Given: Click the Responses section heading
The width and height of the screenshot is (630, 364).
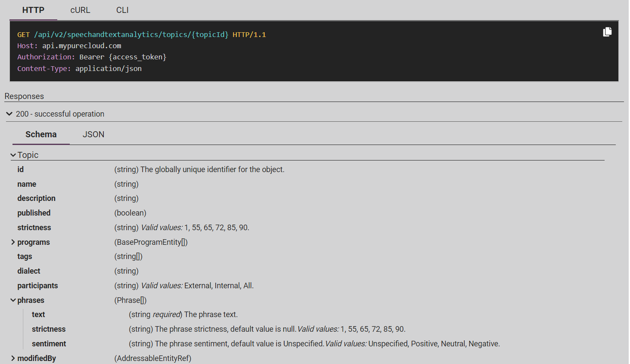Looking at the screenshot, I should [x=24, y=96].
